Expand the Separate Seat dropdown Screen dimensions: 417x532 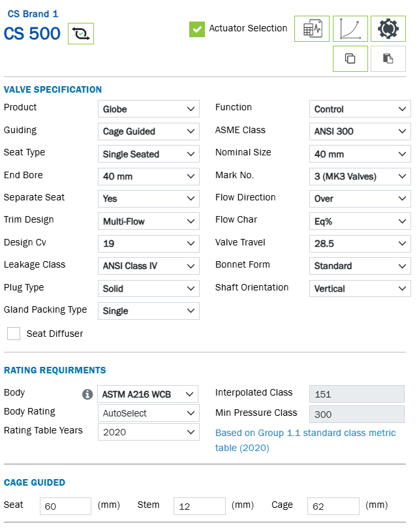coord(149,198)
